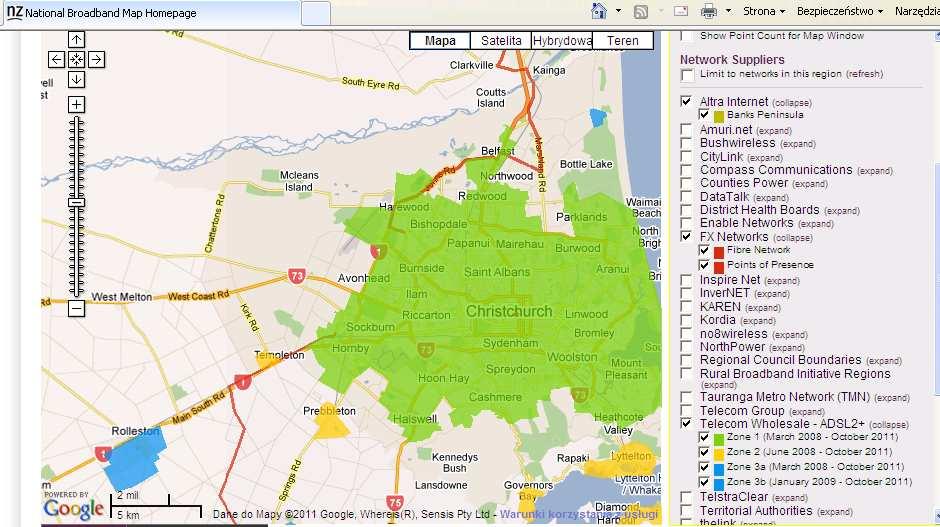Open the Strona menu
Viewport: 940px width, 527px height.
[x=764, y=11]
